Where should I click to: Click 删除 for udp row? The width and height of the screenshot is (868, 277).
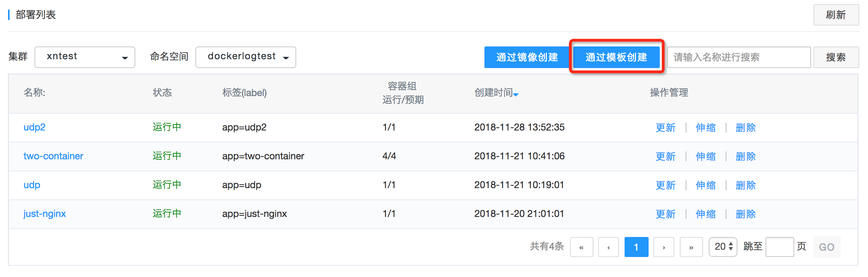(745, 185)
